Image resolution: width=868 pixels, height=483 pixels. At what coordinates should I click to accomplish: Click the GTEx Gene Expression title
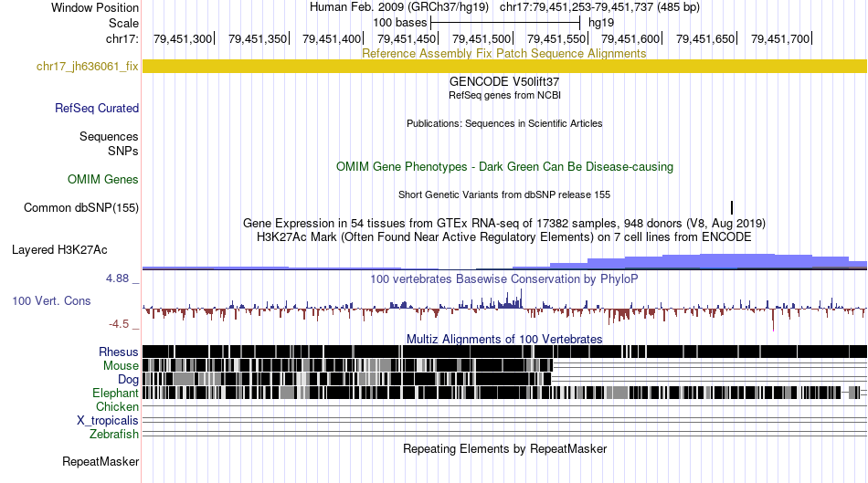(504, 223)
